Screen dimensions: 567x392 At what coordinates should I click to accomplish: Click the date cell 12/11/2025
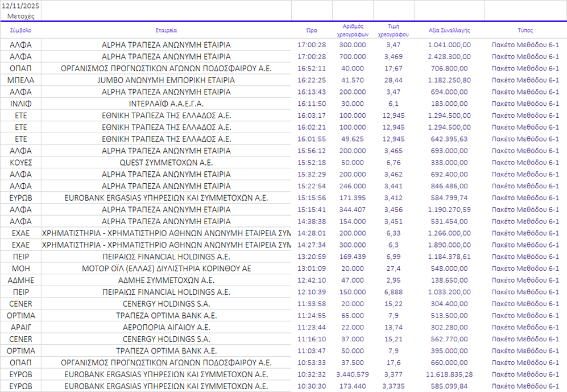point(20,6)
